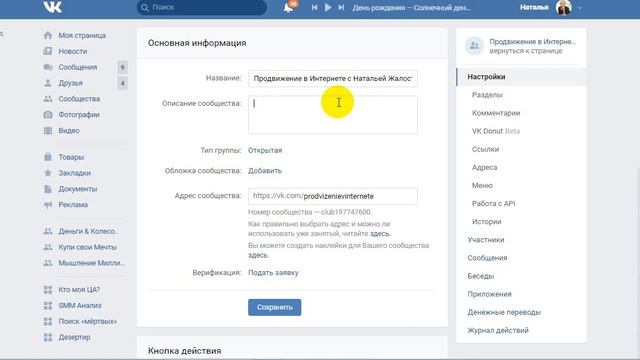Click the Видео film icon
640x360 pixels.
click(x=48, y=131)
